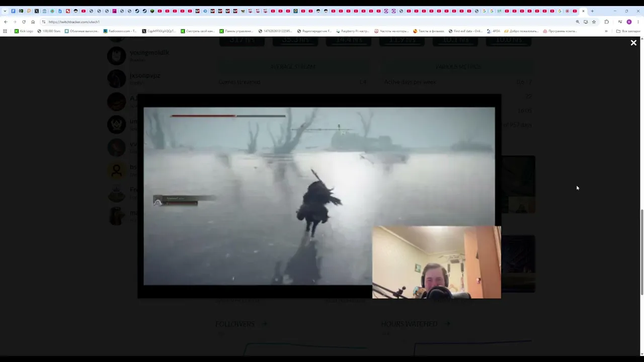Close the active twitchtracker tab
Image resolution: width=644 pixels, height=362 pixels.
[583, 11]
